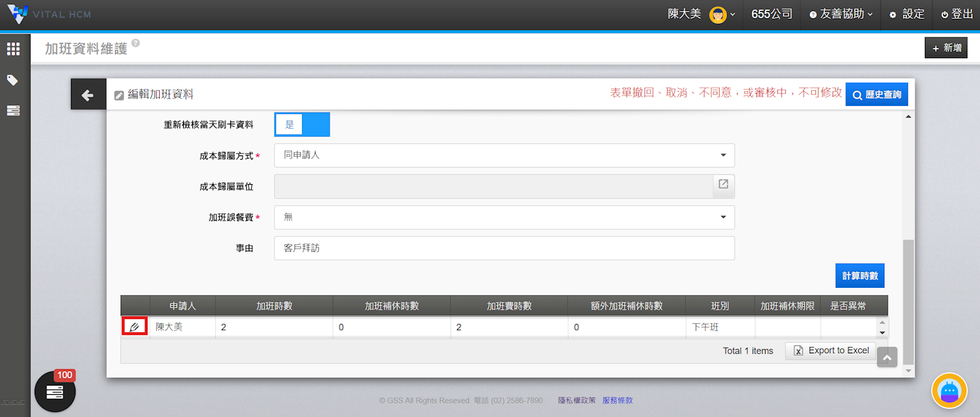This screenshot has height=417, width=980.
Task: Open the apps grid menu icon
Action: tap(13, 49)
